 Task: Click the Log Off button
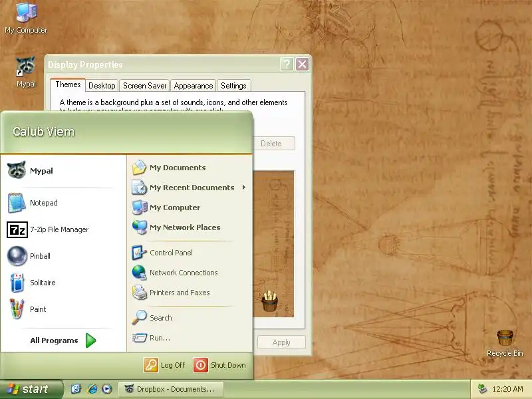[164, 365]
